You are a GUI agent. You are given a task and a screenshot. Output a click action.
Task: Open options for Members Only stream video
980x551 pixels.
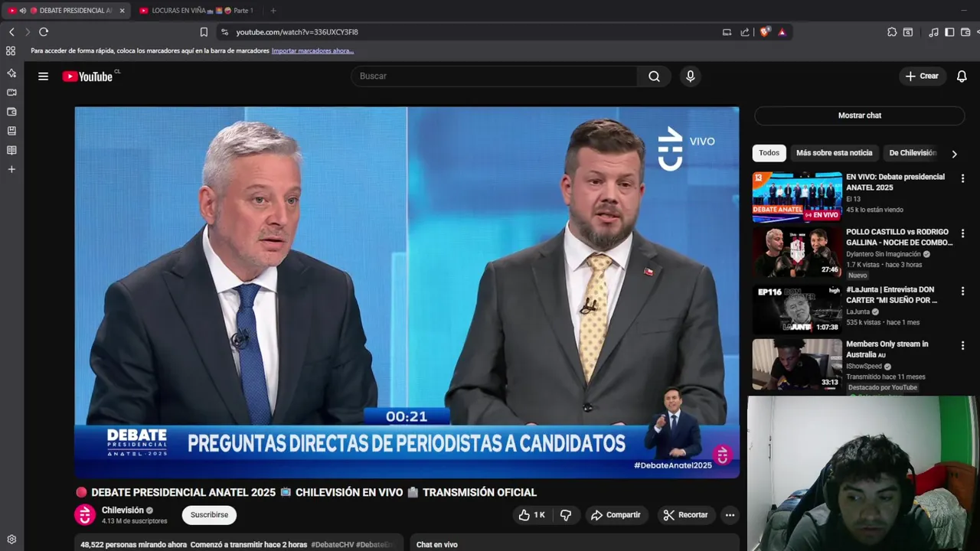[x=962, y=346]
